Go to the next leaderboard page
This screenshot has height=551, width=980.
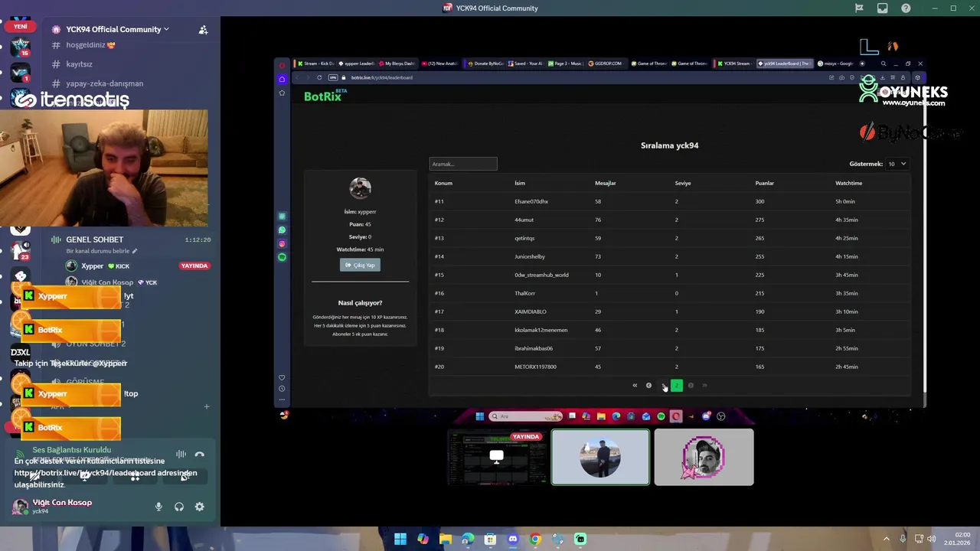[691, 385]
